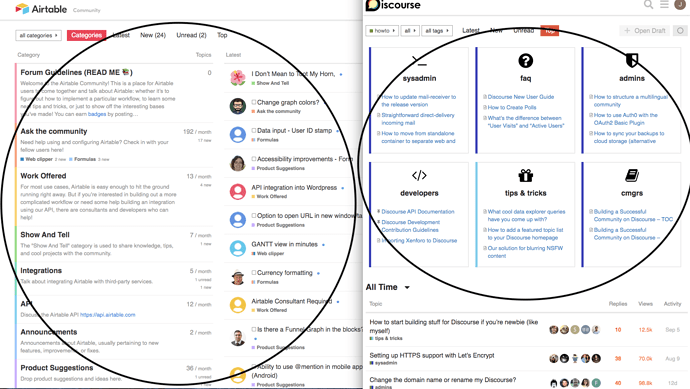Screen dimensions: 690x389
Task: Open the 'all categories' dropdown in Airtable
Action: pyautogui.click(x=38, y=35)
